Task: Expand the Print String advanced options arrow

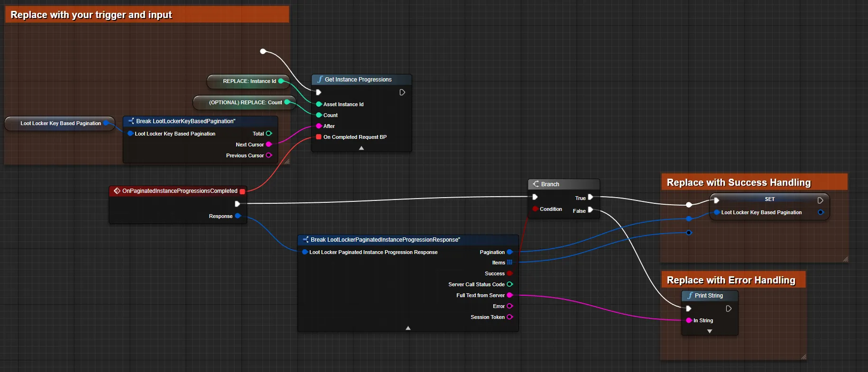Action: click(710, 331)
